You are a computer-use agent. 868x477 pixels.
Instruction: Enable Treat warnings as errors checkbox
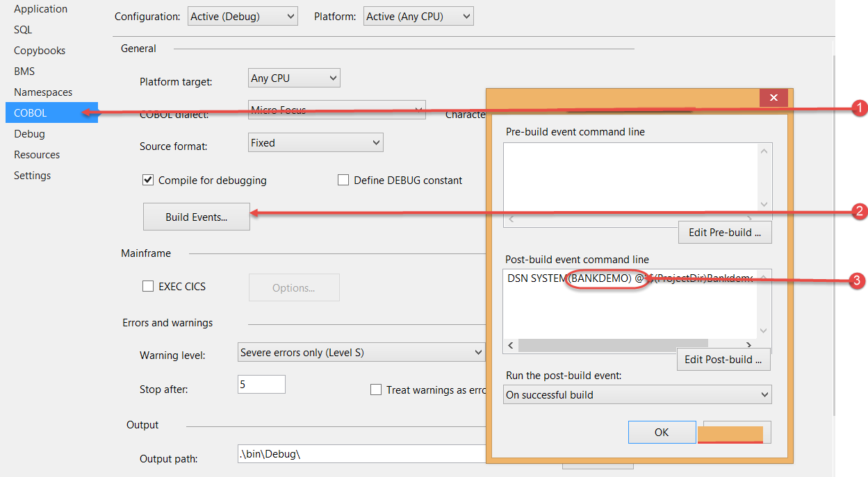click(x=376, y=390)
